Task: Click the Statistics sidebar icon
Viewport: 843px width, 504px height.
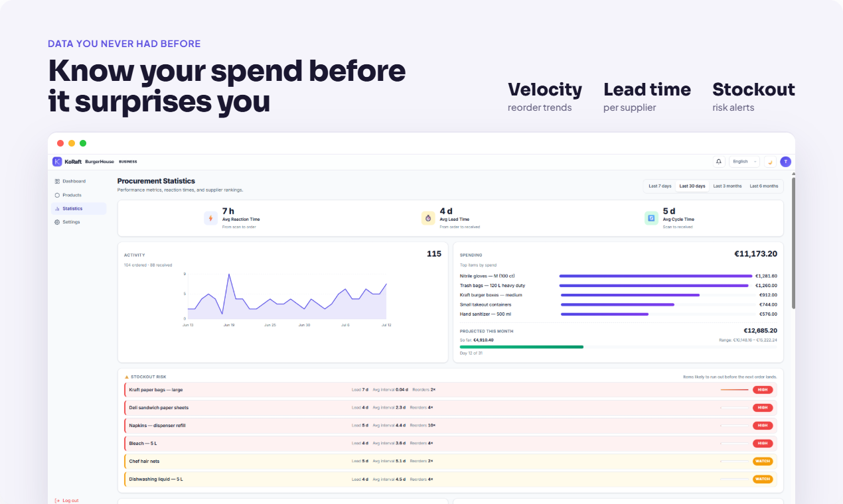Action: (57, 209)
